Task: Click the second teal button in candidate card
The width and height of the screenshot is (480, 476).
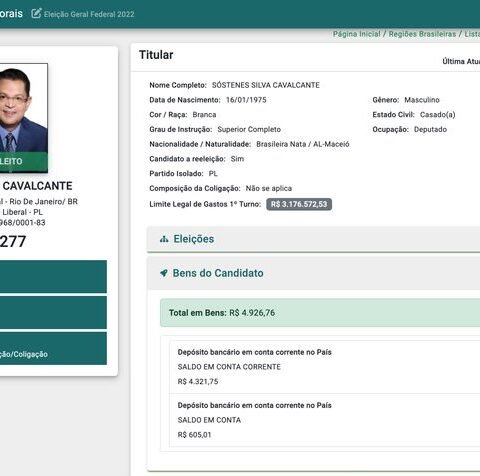Action: click(x=53, y=313)
